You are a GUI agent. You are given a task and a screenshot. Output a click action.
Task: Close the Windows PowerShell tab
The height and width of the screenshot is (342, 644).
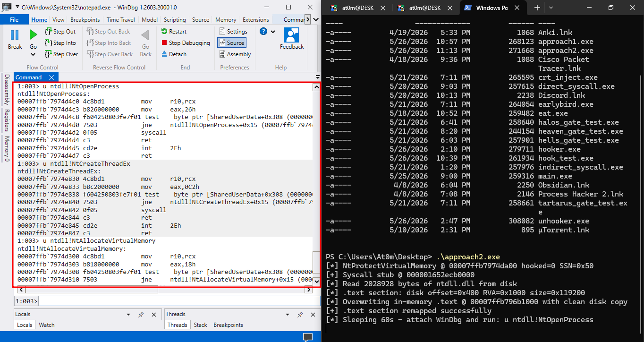pos(518,8)
